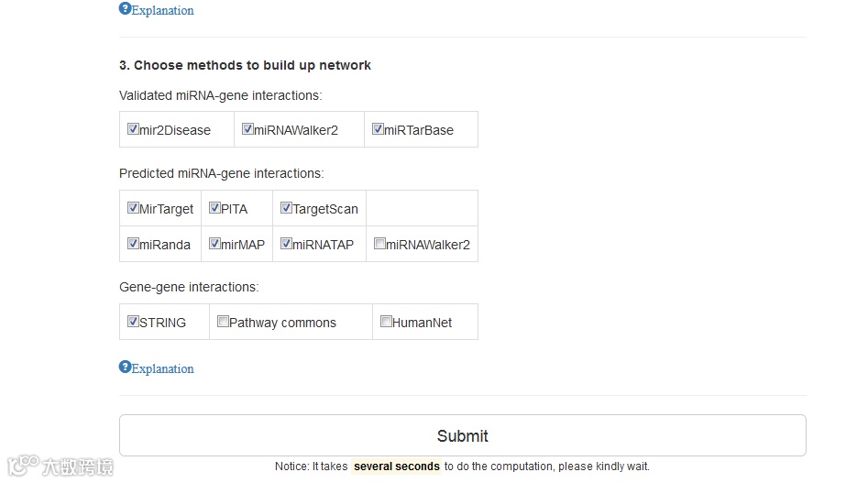This screenshot has width=868, height=483.
Task: Click the Pathway commons label text
Action: [282, 323]
